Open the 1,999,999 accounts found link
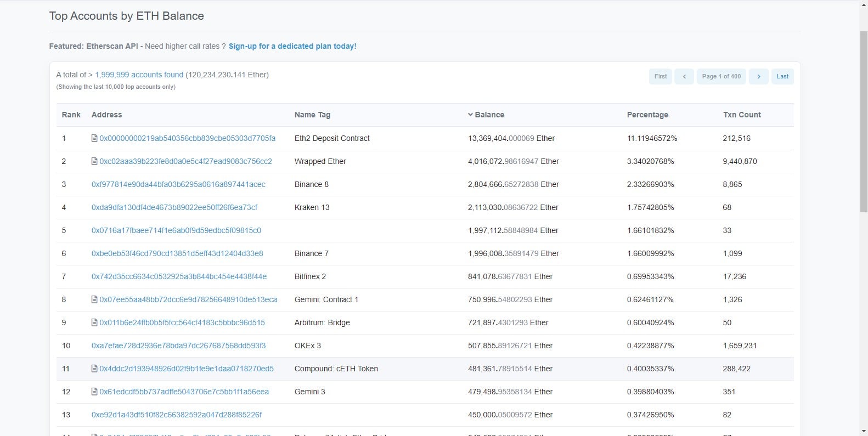 tap(139, 75)
